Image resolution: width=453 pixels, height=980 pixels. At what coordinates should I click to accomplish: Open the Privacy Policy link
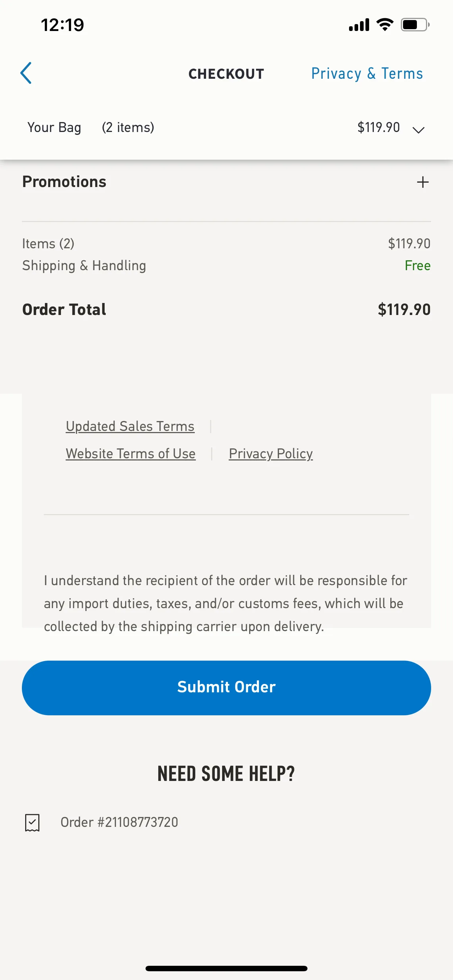[x=271, y=454]
